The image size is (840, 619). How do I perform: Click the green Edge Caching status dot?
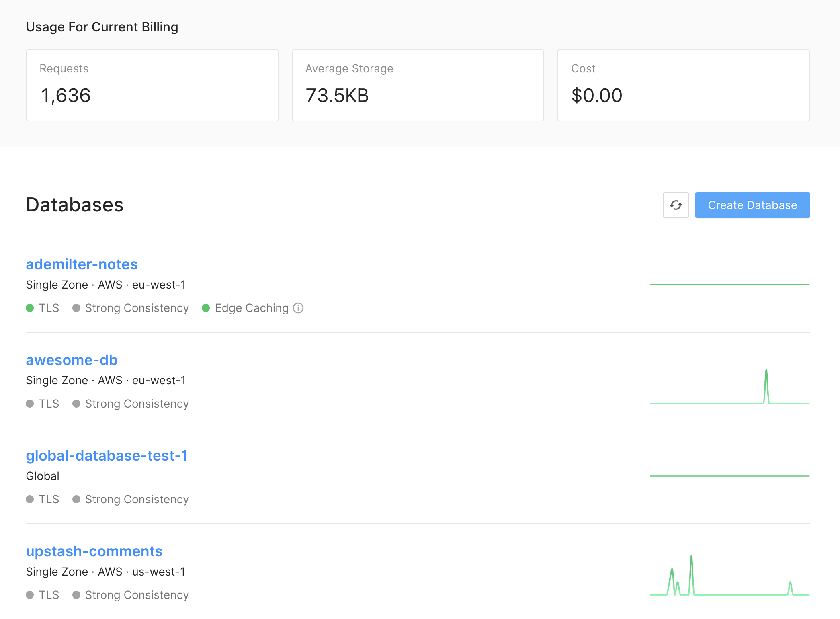[x=206, y=308]
